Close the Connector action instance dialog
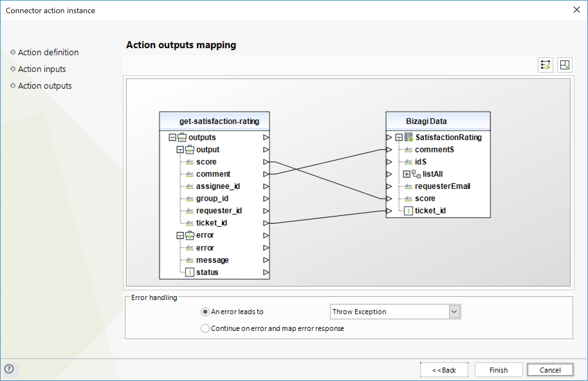588x381 pixels. [x=576, y=10]
